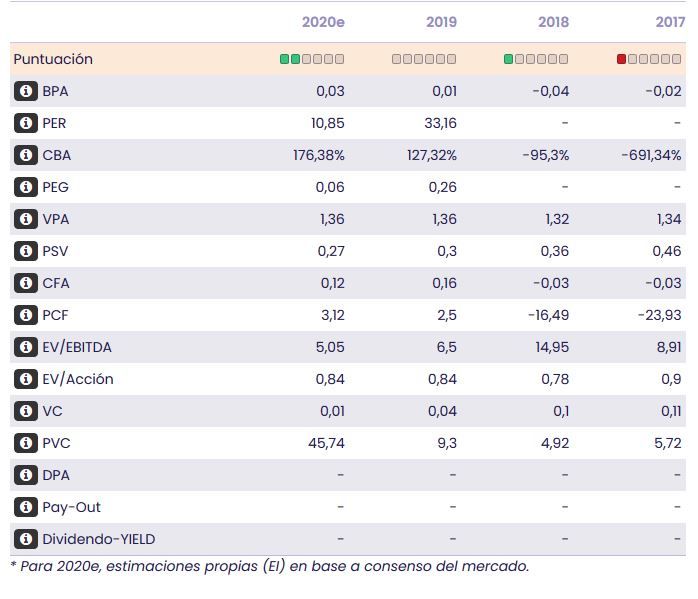Click the Pay-Out info icon
The height and width of the screenshot is (599, 698).
tap(25, 507)
